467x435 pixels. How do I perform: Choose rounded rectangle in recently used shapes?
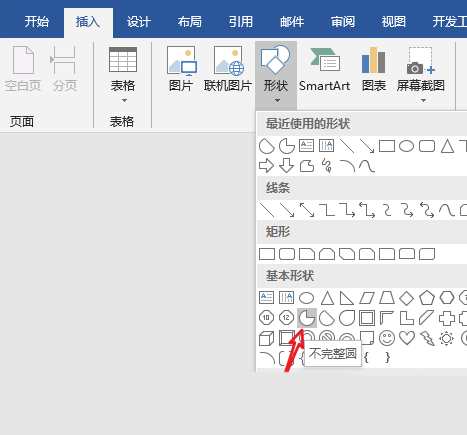pyautogui.click(x=427, y=146)
